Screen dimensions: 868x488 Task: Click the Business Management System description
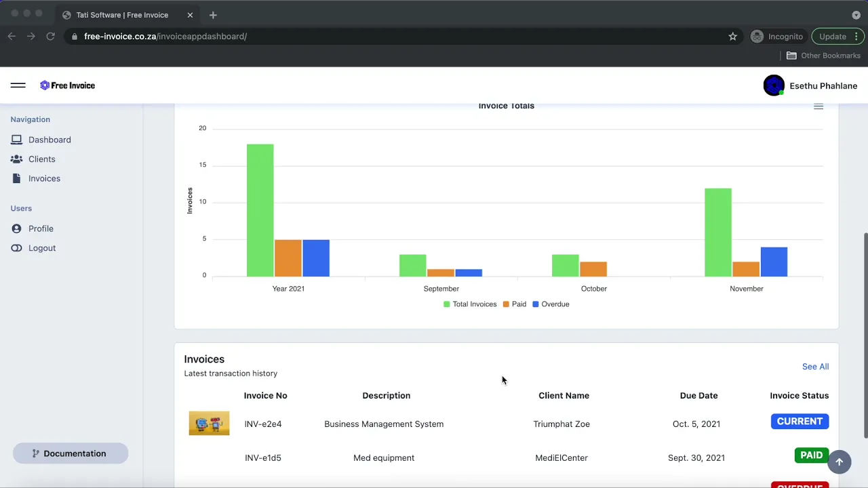pos(384,424)
